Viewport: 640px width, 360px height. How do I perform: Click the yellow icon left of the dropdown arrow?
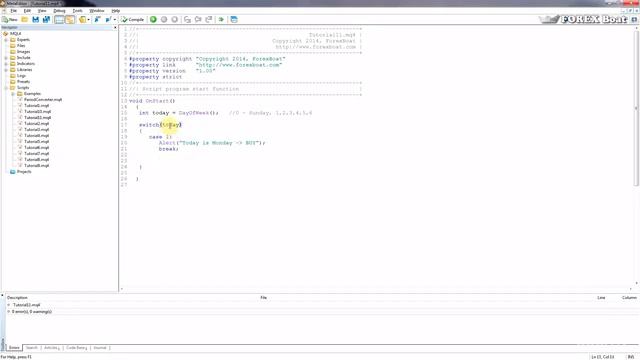tap(82, 20)
